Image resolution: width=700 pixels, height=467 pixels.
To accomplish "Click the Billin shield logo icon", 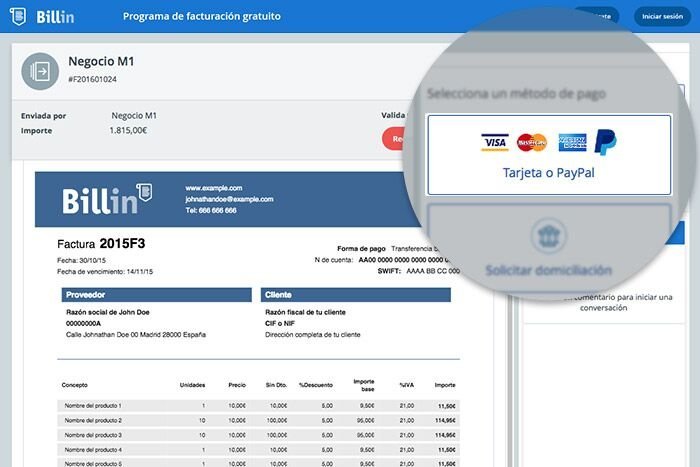I will [17, 17].
